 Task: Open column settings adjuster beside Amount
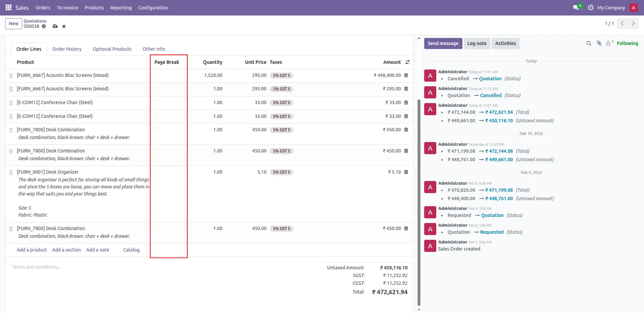tap(407, 62)
